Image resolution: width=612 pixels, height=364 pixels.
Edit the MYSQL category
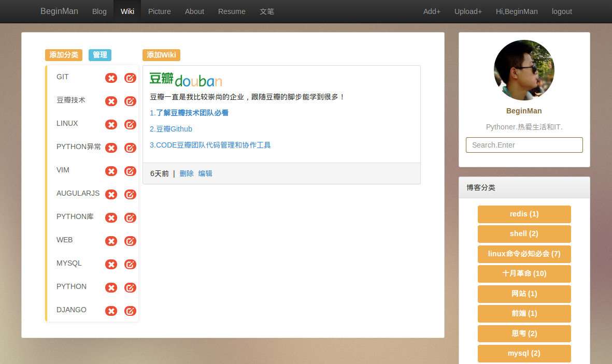pos(130,265)
